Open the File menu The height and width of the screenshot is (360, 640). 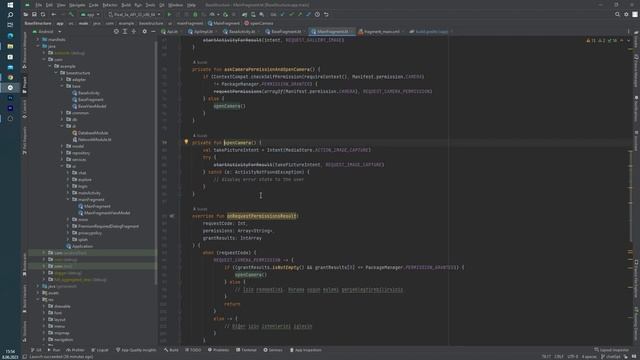[x=39, y=5]
